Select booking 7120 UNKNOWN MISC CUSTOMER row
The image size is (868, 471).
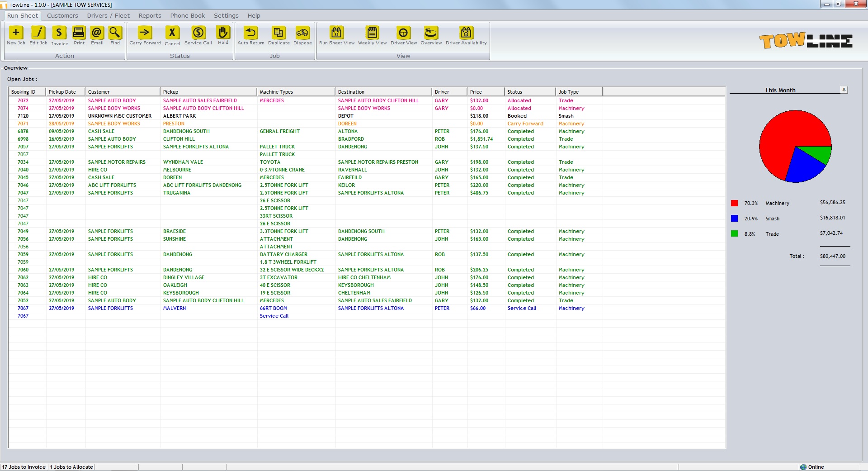coord(367,116)
